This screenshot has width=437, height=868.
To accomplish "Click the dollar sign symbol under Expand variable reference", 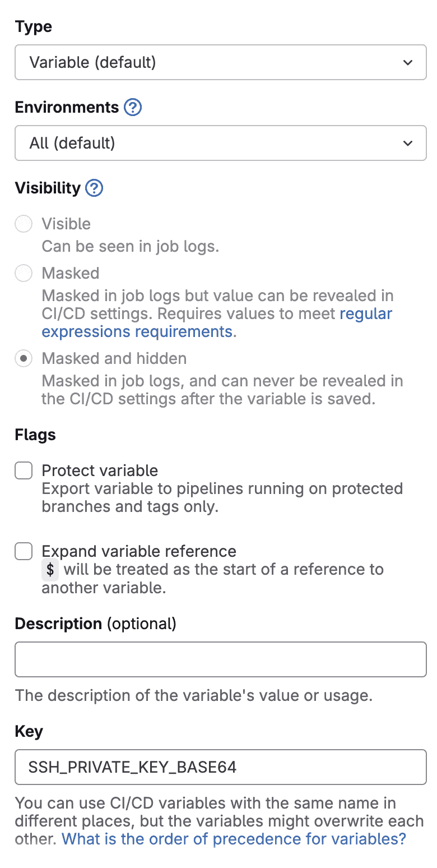I will click(x=50, y=569).
